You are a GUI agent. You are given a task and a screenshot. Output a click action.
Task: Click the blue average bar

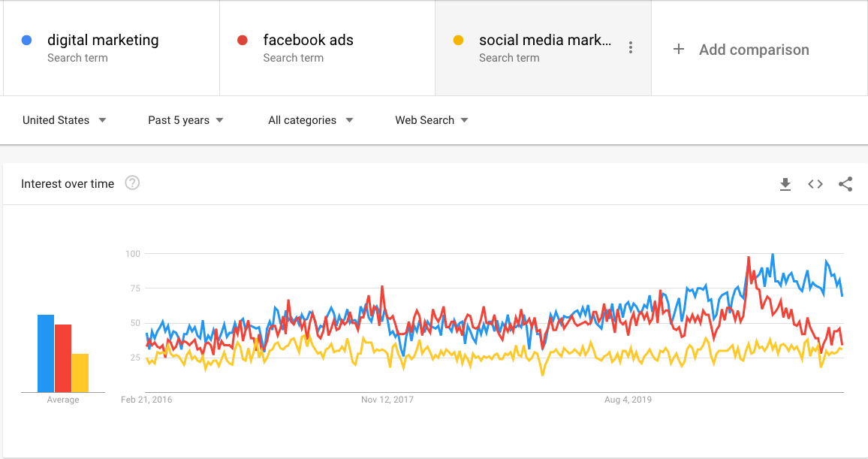tap(46, 353)
